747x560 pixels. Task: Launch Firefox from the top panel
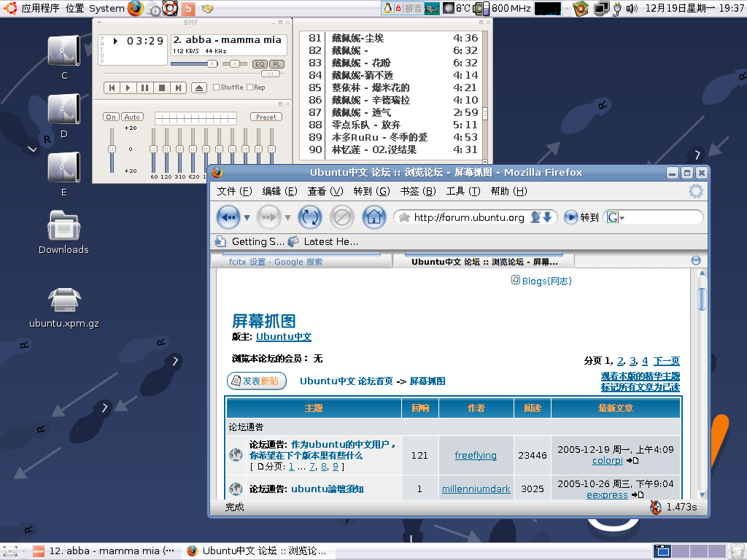[x=135, y=8]
